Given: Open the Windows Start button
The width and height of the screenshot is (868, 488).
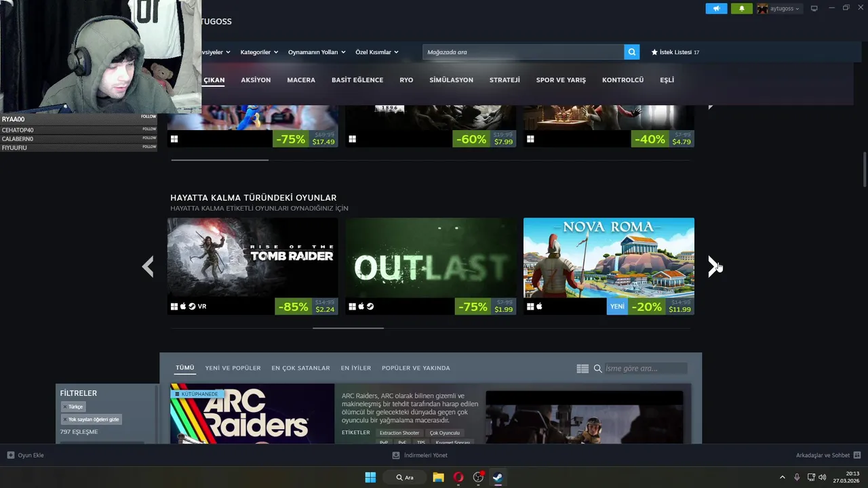Looking at the screenshot, I should pyautogui.click(x=370, y=477).
